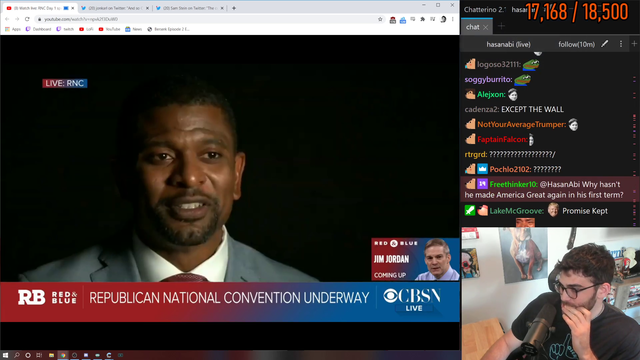Open the Chrome extensions puzzle menu

[423, 19]
